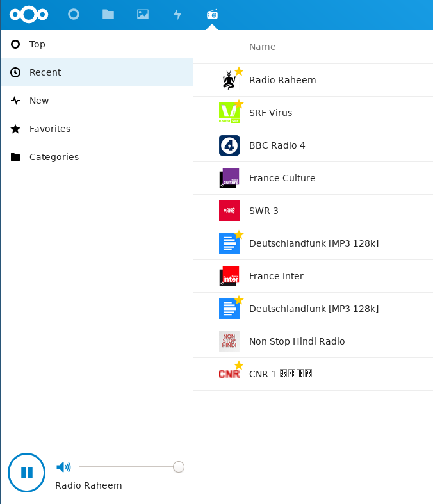Click the SRF Virus logo
This screenshot has height=504, width=433.
[x=229, y=113]
